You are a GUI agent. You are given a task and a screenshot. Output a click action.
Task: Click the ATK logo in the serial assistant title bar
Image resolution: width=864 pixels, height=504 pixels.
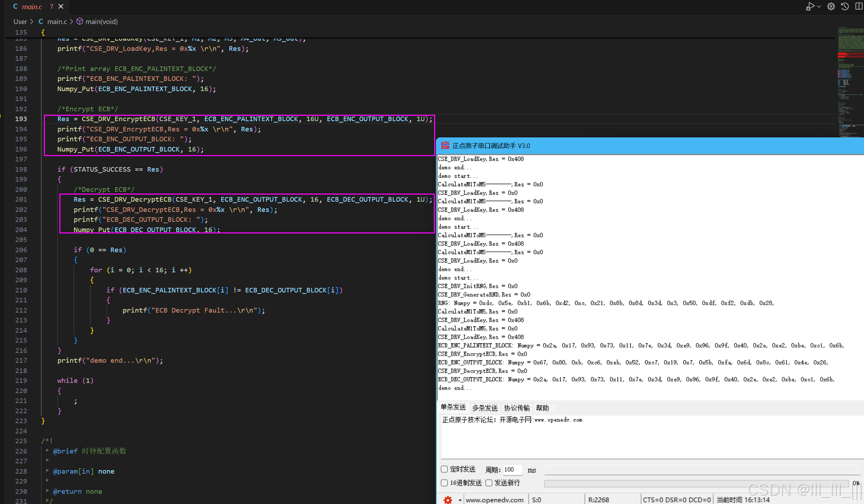coord(445,146)
